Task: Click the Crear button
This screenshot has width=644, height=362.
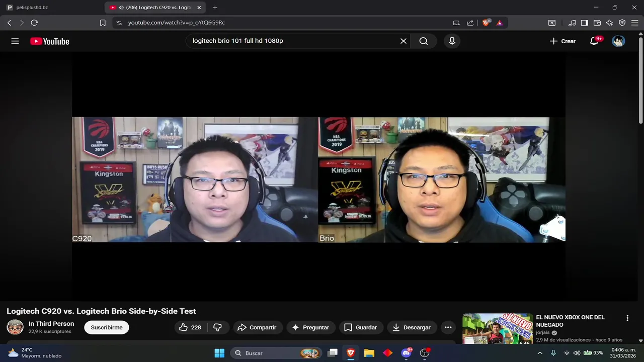Action: tap(562, 41)
